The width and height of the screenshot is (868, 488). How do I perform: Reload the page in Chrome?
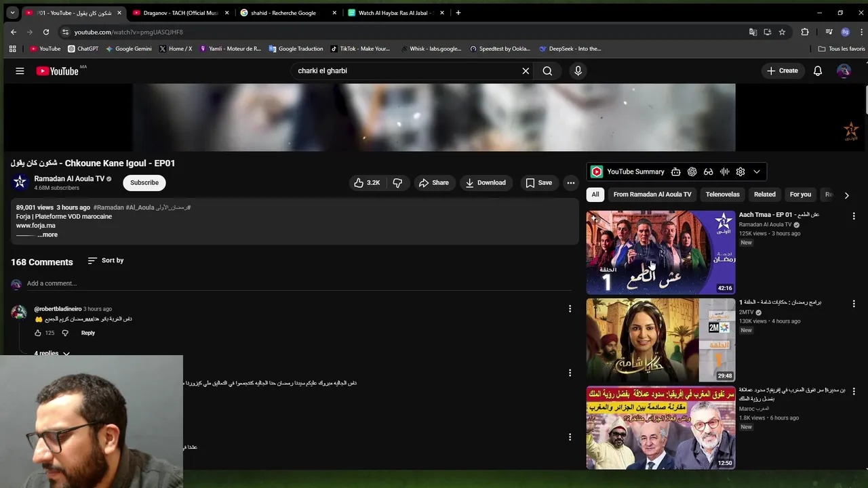(45, 32)
